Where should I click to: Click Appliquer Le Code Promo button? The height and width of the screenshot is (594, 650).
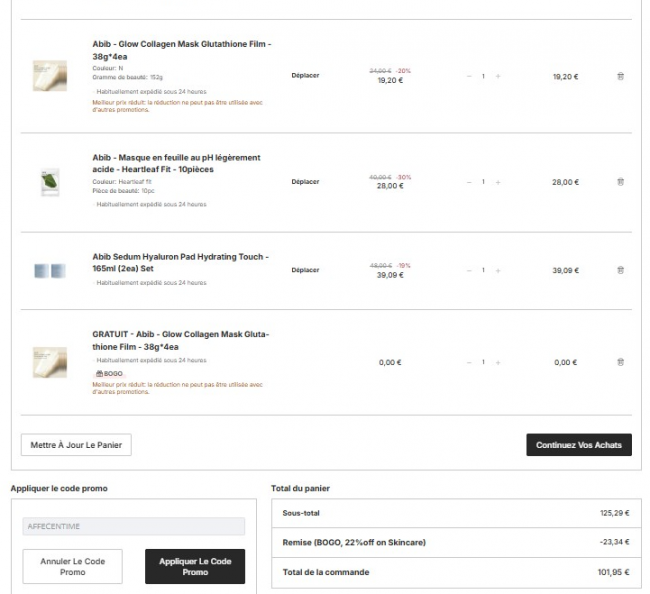(x=194, y=566)
